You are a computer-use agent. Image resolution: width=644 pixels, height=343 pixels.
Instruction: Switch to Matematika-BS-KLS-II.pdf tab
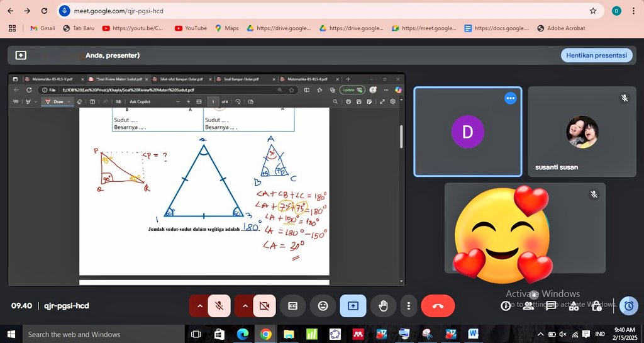click(308, 79)
